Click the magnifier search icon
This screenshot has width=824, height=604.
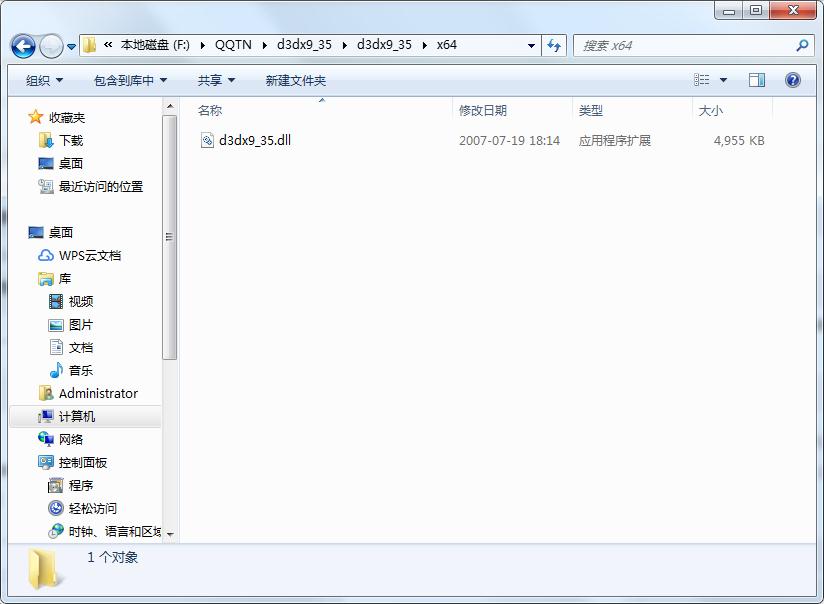(x=802, y=46)
